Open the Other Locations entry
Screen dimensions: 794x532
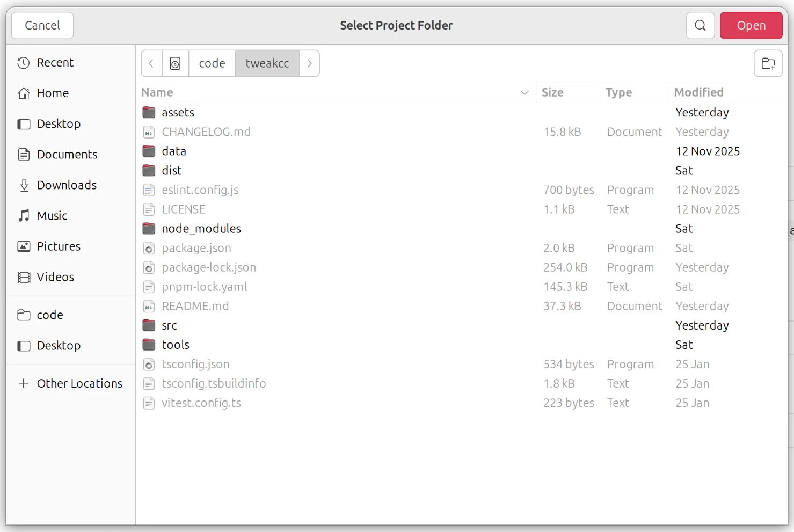click(x=79, y=383)
